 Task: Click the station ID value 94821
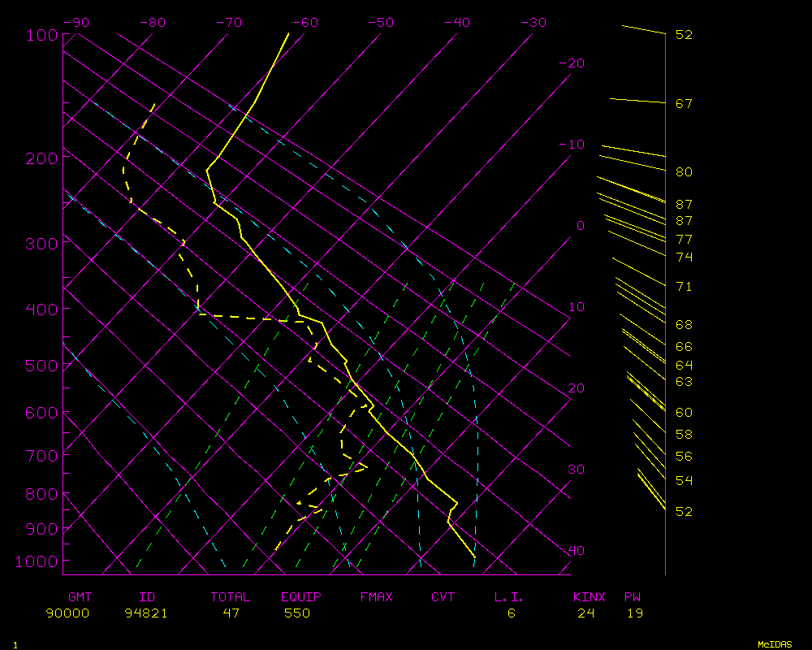(x=146, y=613)
